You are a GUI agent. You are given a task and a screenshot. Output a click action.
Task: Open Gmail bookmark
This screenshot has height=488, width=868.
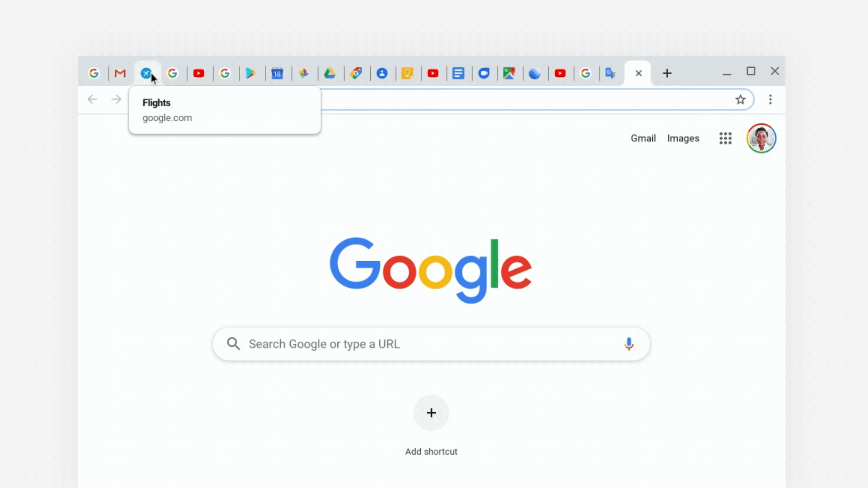click(x=119, y=72)
